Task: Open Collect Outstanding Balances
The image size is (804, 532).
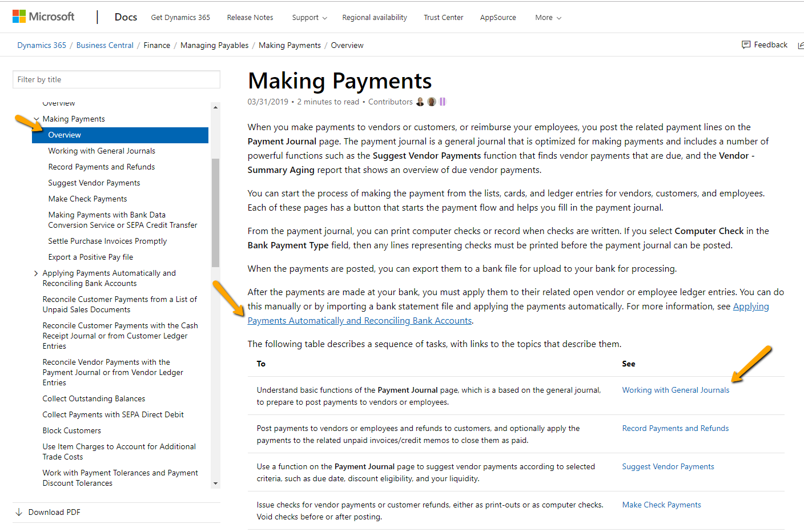Action: [94, 399]
